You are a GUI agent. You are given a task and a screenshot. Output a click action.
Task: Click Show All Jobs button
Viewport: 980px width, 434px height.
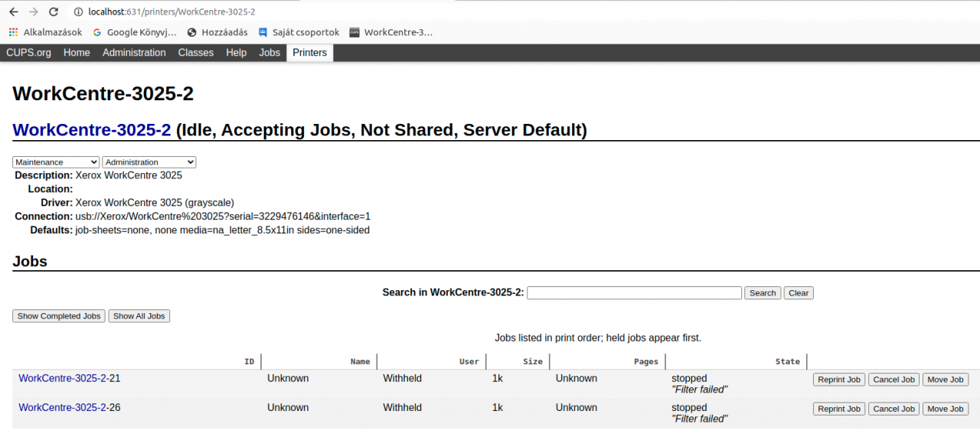(139, 316)
